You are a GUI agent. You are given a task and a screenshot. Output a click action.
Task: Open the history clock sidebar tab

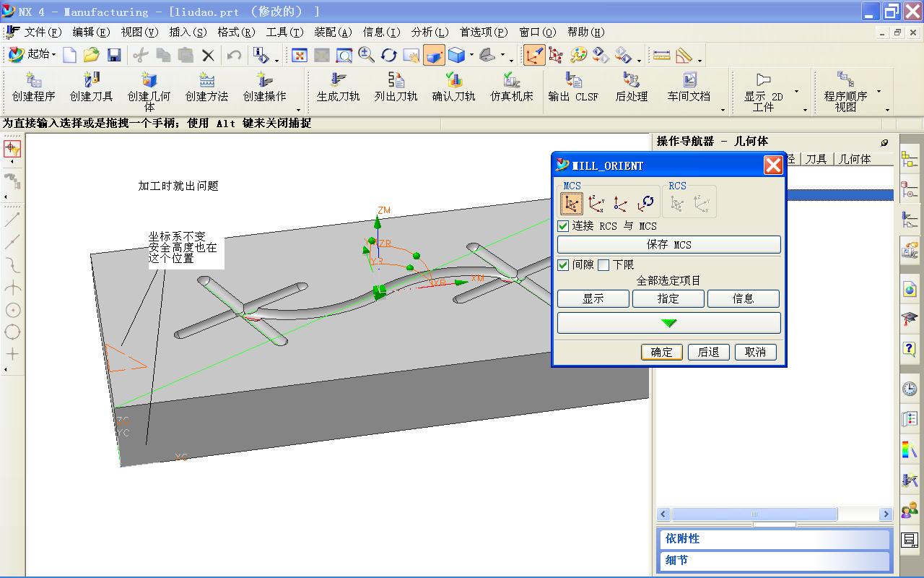909,389
